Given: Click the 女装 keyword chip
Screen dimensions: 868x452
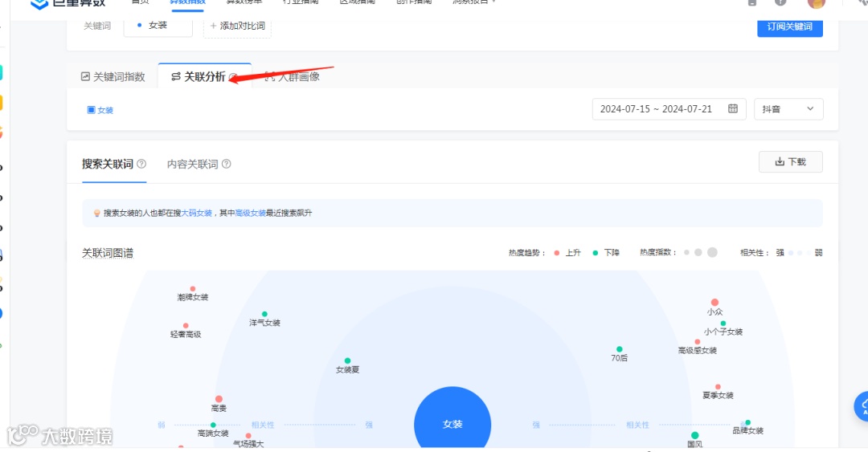Looking at the screenshot, I should [158, 26].
